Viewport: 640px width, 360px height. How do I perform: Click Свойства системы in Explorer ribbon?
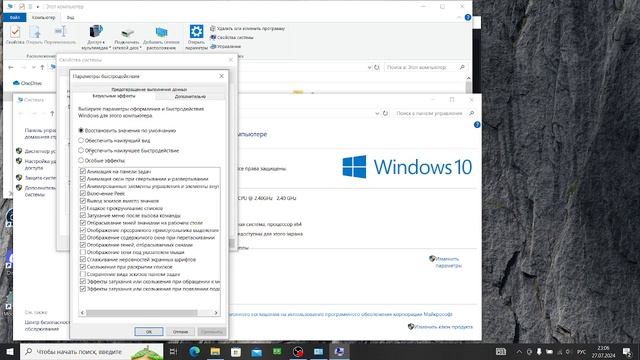click(x=232, y=38)
